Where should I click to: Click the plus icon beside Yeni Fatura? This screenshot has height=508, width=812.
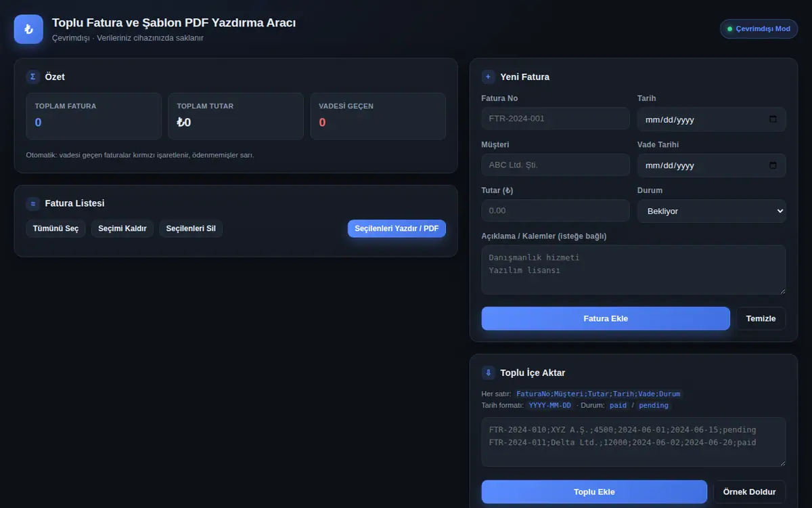click(489, 77)
